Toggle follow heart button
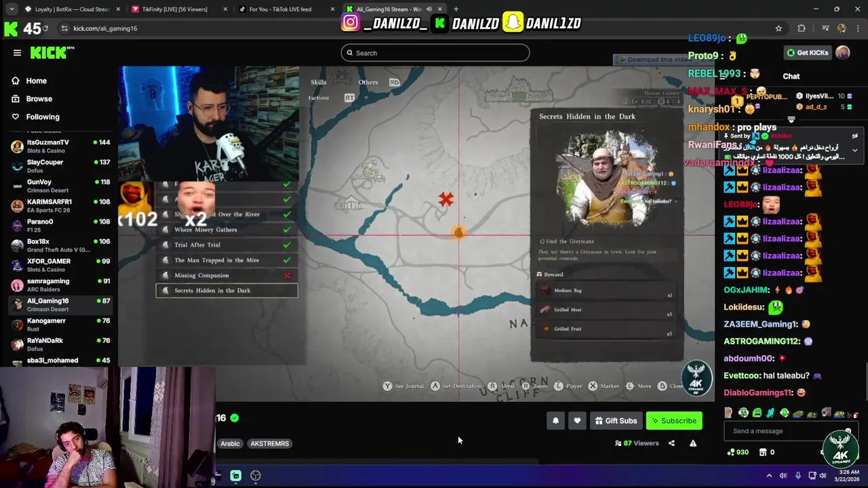This screenshot has height=488, width=868. (577, 421)
